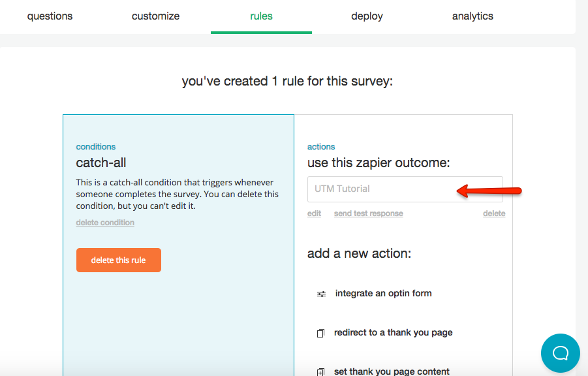Click the icon beside set thank you page content

tap(320, 372)
